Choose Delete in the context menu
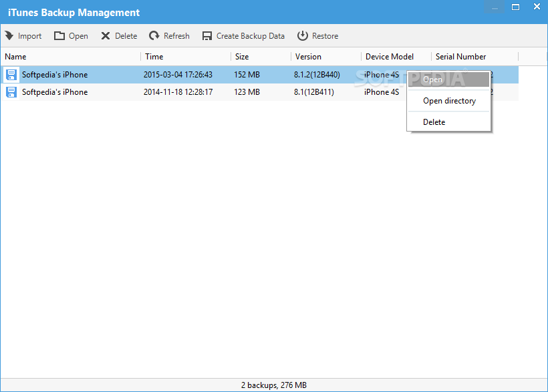 [x=448, y=122]
